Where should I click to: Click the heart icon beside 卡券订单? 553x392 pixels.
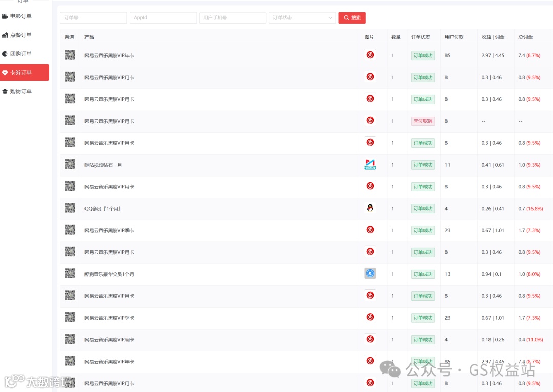(x=5, y=73)
